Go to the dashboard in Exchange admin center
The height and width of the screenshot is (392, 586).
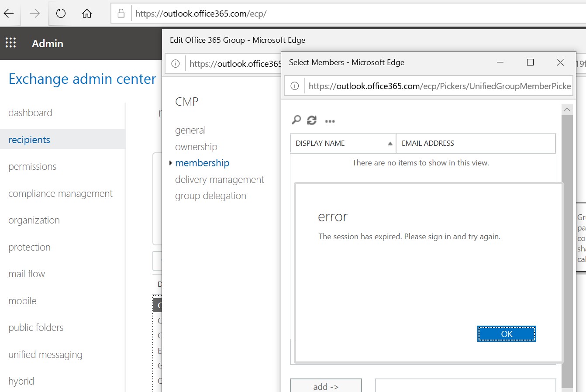(x=30, y=113)
